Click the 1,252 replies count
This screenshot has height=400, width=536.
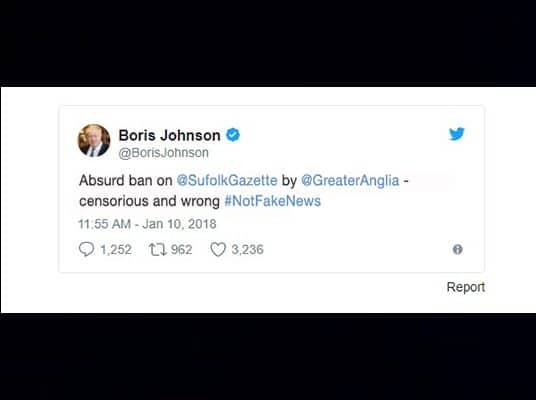[x=116, y=250]
